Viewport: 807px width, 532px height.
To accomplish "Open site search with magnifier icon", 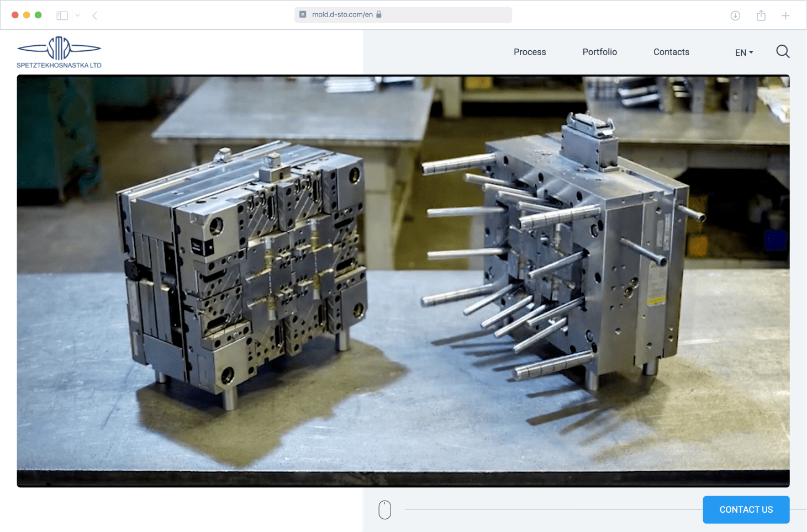I will coord(783,51).
